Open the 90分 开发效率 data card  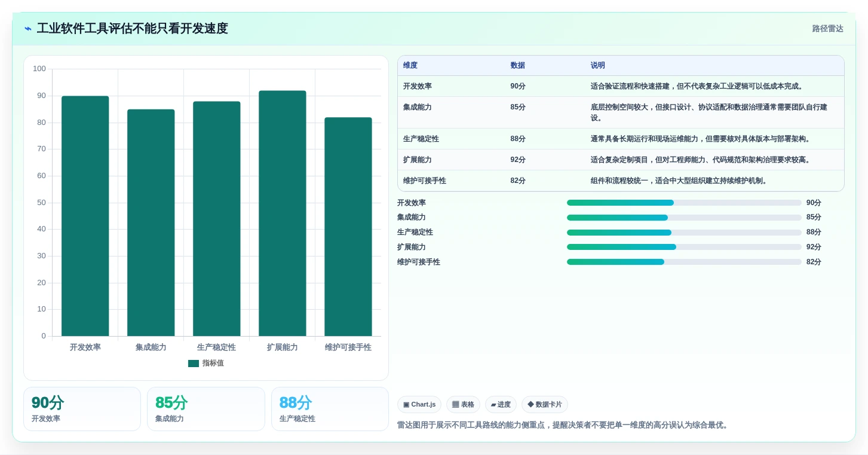82,409
